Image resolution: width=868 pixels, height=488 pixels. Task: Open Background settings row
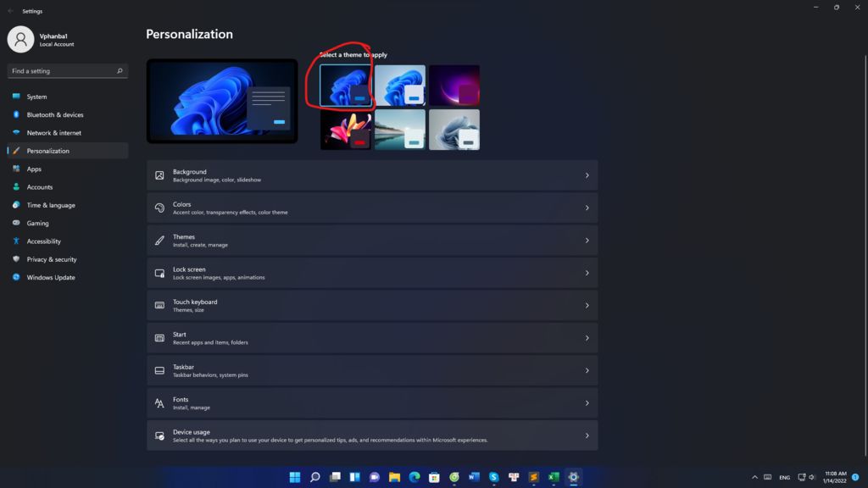pos(372,175)
